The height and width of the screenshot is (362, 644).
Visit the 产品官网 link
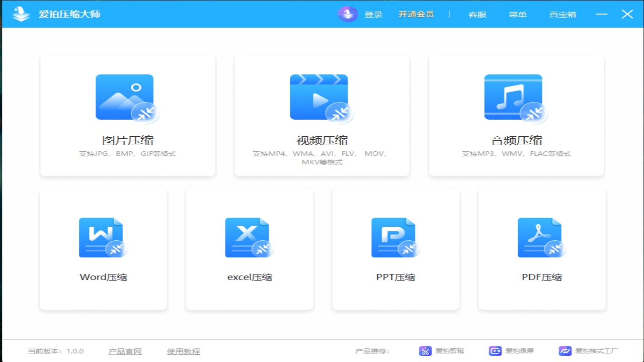[x=125, y=351]
